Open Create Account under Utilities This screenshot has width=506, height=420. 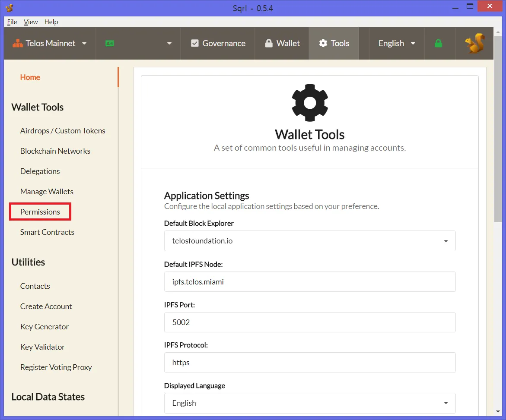46,306
